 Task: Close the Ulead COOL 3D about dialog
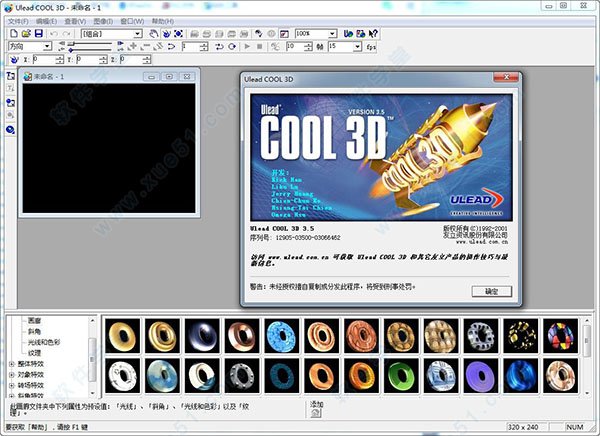pos(506,77)
